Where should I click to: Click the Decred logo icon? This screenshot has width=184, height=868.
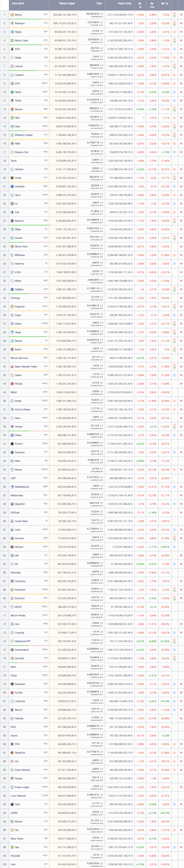(x=12, y=238)
